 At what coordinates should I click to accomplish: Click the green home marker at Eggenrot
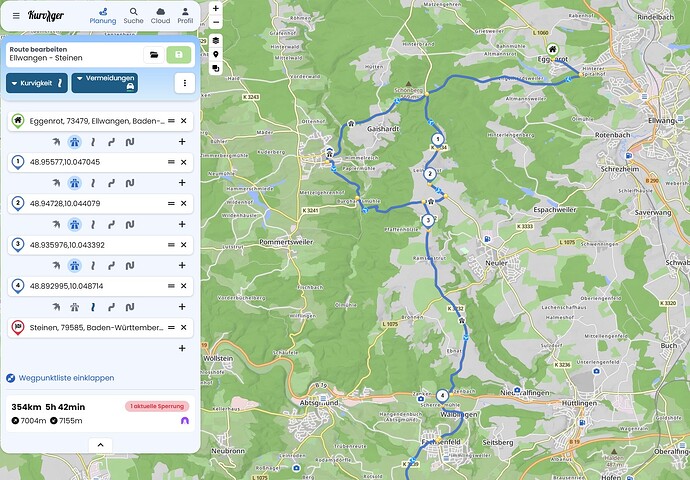552,50
